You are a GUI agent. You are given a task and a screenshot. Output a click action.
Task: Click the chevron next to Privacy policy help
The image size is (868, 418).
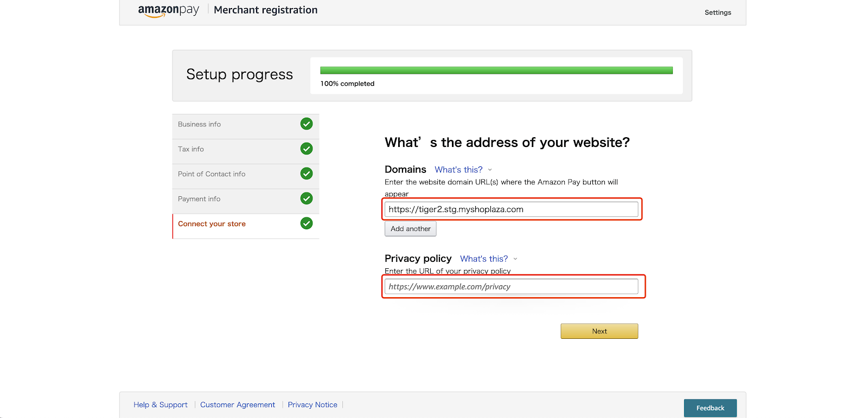515,259
